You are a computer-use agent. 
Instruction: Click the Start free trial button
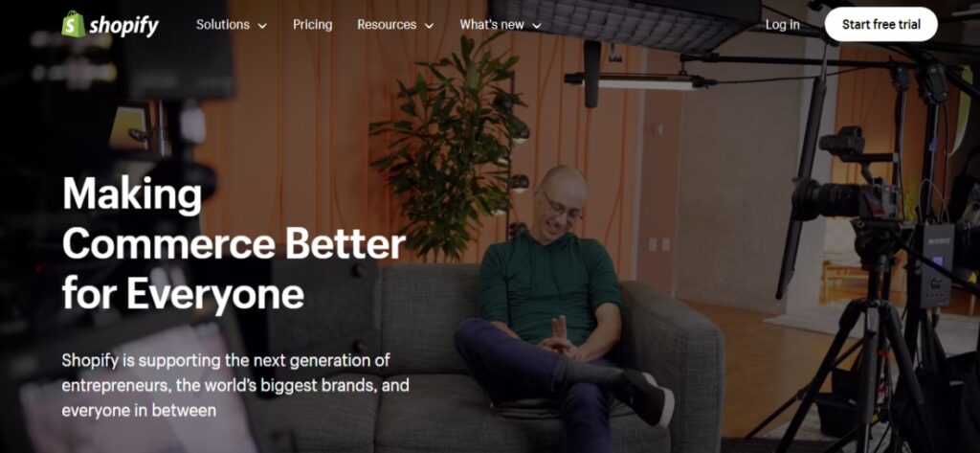pos(880,24)
